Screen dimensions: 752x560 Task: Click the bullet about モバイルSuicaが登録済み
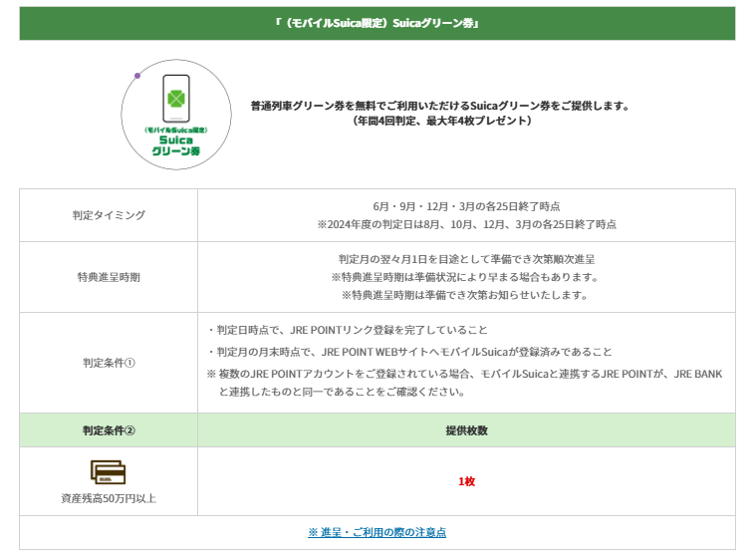click(x=409, y=352)
